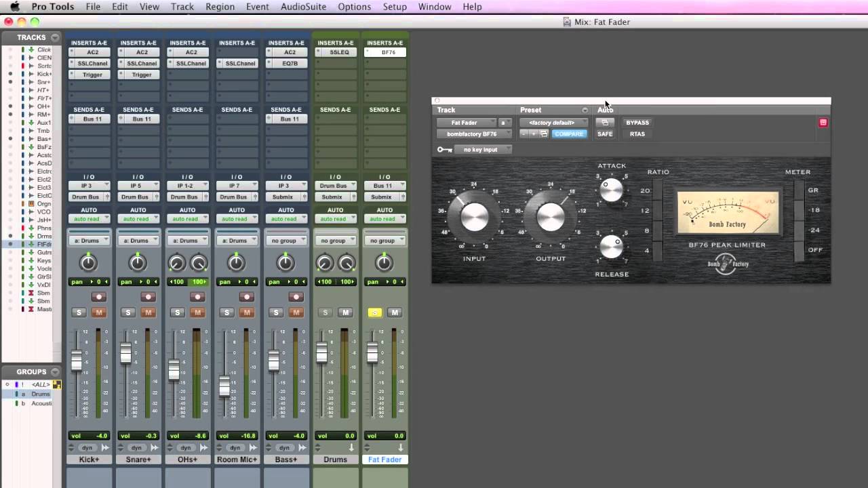868x488 pixels.
Task: Click the Room Mic+ volume fader
Action: coord(224,386)
